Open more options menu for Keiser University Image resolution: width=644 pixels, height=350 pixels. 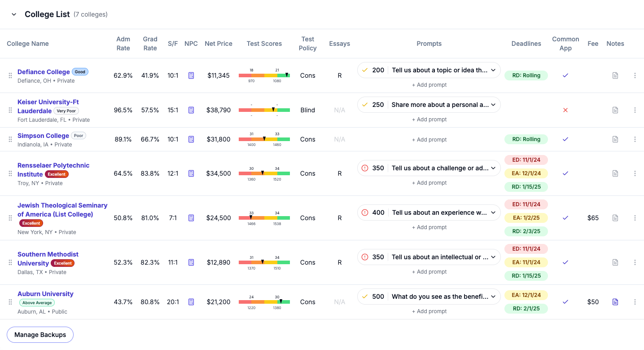click(635, 110)
